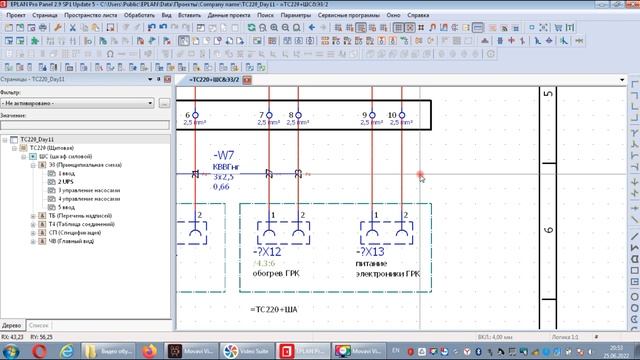Click the green puzzle-piece add-on icon
Viewport: 640px width, 360px height.
point(35,41)
